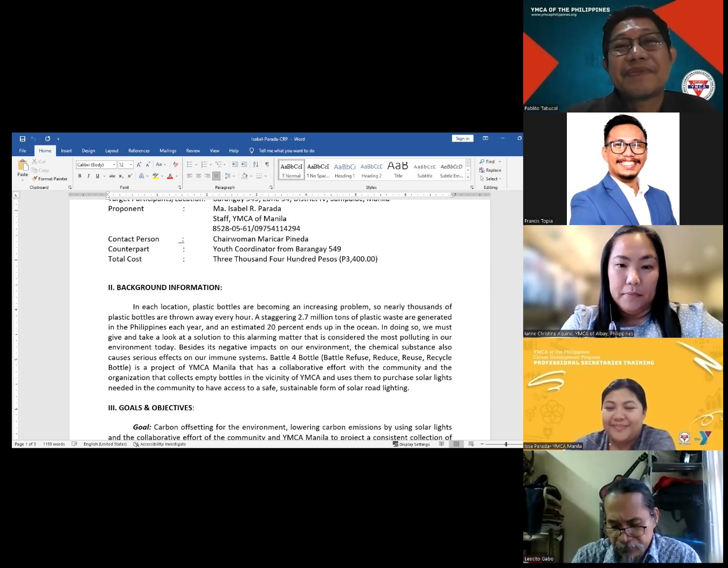Image resolution: width=728 pixels, height=568 pixels.
Task: Increase paragraph indent
Action: pyautogui.click(x=244, y=165)
